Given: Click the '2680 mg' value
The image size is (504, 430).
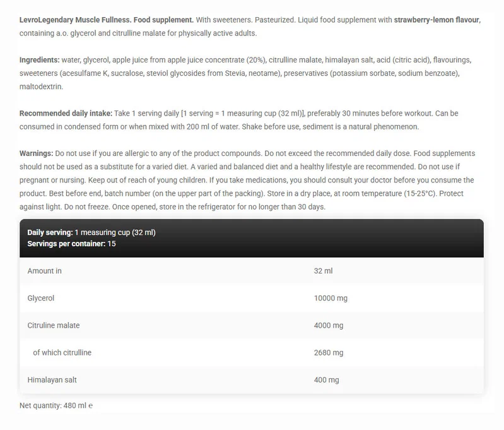Looking at the screenshot, I should click(329, 353).
